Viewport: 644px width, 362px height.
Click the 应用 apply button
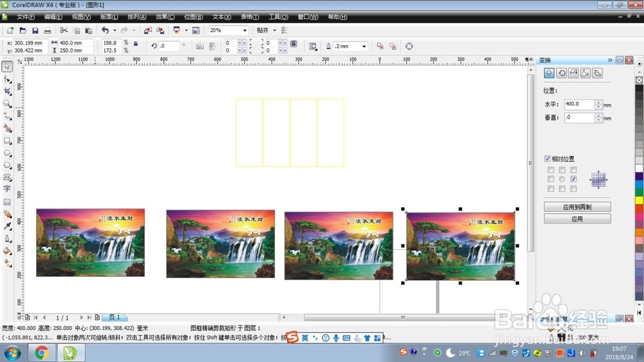577,218
